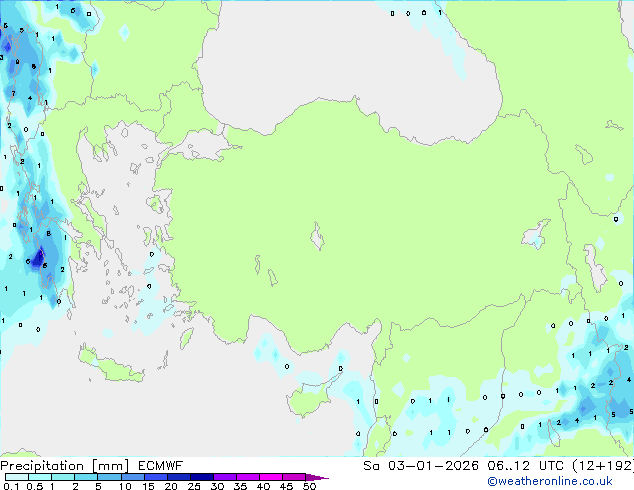The height and width of the screenshot is (490, 634).
Task: Select the 30–35 mm purple legend swatch
Action: [x=225, y=477]
